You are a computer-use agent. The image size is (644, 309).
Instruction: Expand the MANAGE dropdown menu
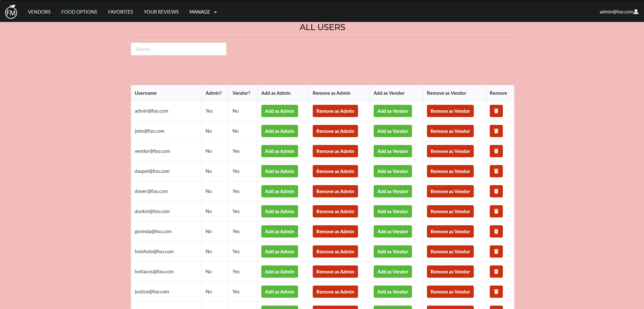coord(203,12)
